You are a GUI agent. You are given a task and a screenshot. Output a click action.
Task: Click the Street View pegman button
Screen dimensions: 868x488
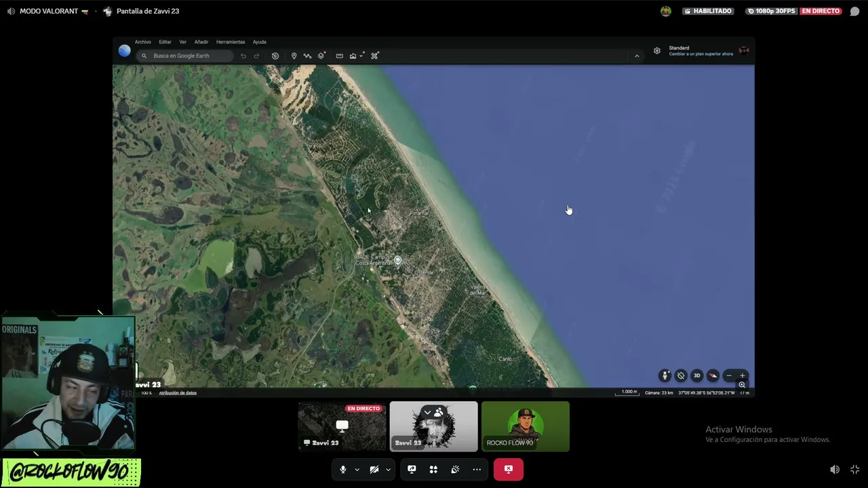click(665, 375)
